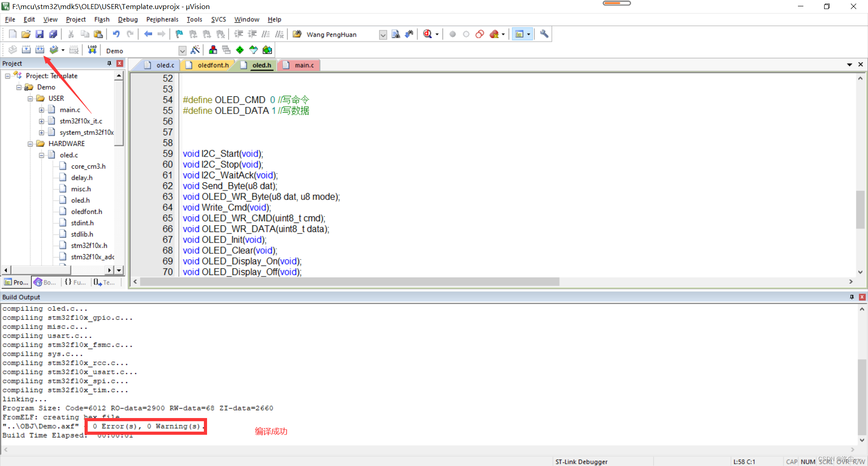
Task: Open µVision configuration with wrench icon
Action: click(544, 34)
